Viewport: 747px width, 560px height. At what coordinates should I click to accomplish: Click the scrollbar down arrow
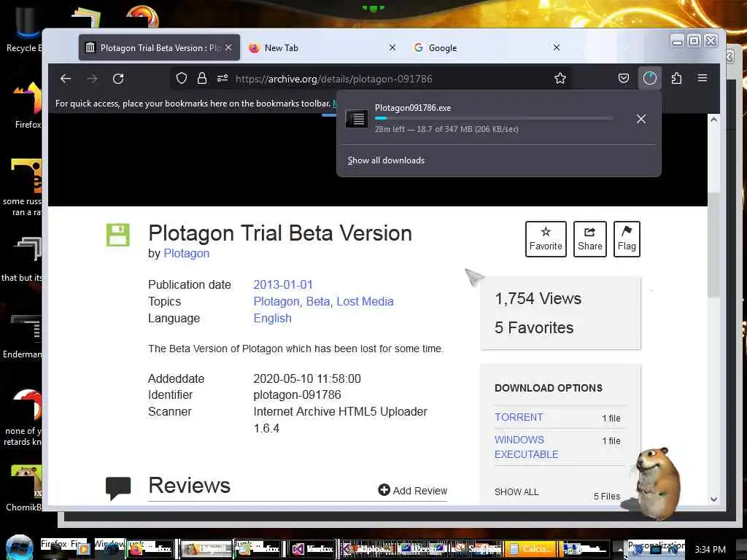(713, 499)
